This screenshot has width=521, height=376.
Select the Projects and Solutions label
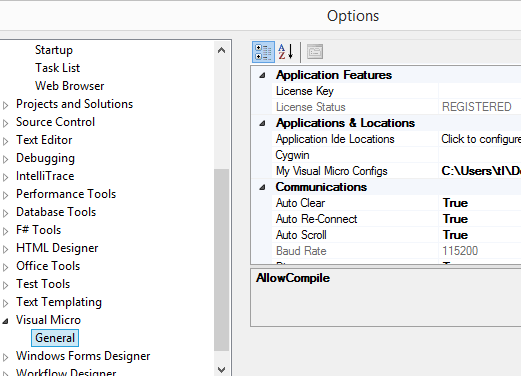(x=74, y=104)
